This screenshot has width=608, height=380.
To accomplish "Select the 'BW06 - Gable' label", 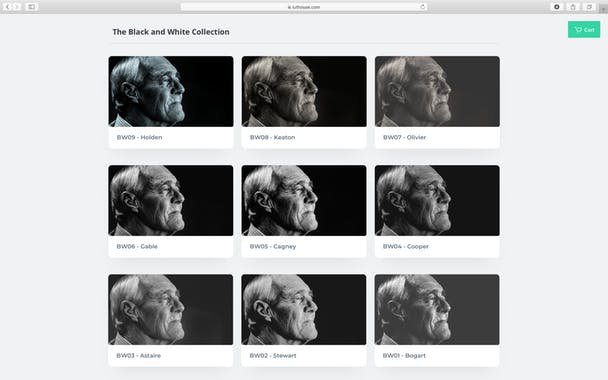I will [x=137, y=246].
